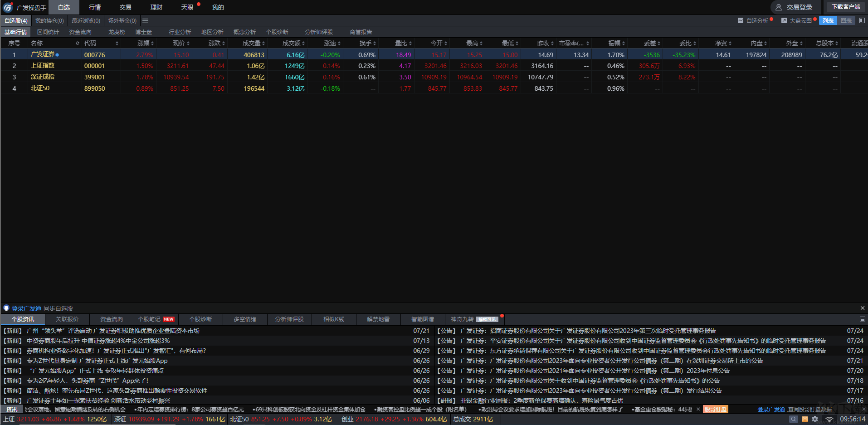
Task: Open the 天眼 top menu
Action: (x=187, y=7)
